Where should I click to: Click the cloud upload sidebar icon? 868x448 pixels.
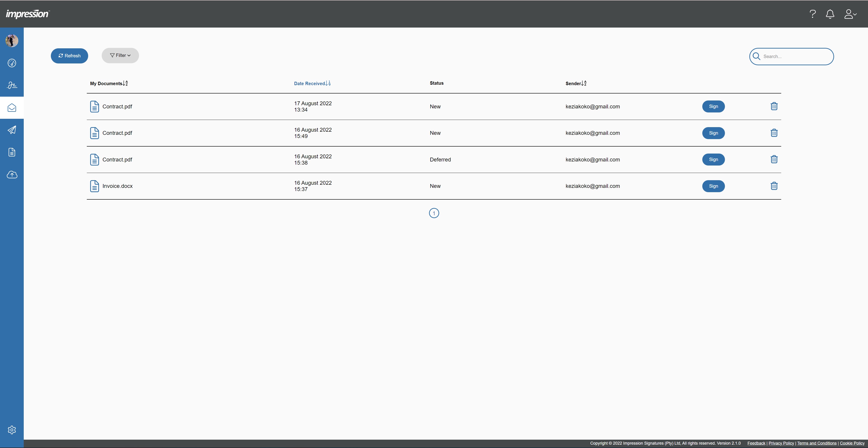point(12,175)
